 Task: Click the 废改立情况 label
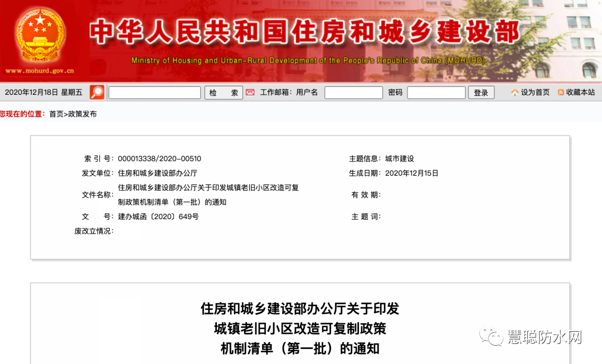(x=94, y=231)
